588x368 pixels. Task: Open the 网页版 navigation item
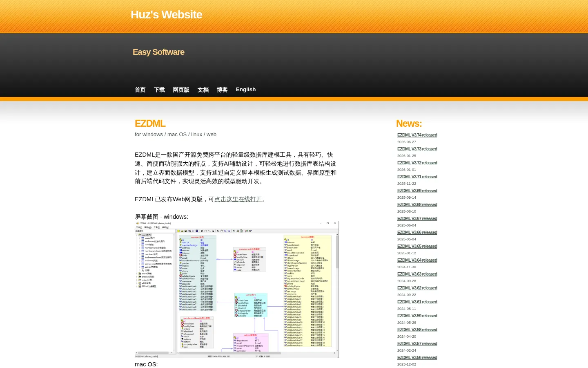pyautogui.click(x=181, y=90)
